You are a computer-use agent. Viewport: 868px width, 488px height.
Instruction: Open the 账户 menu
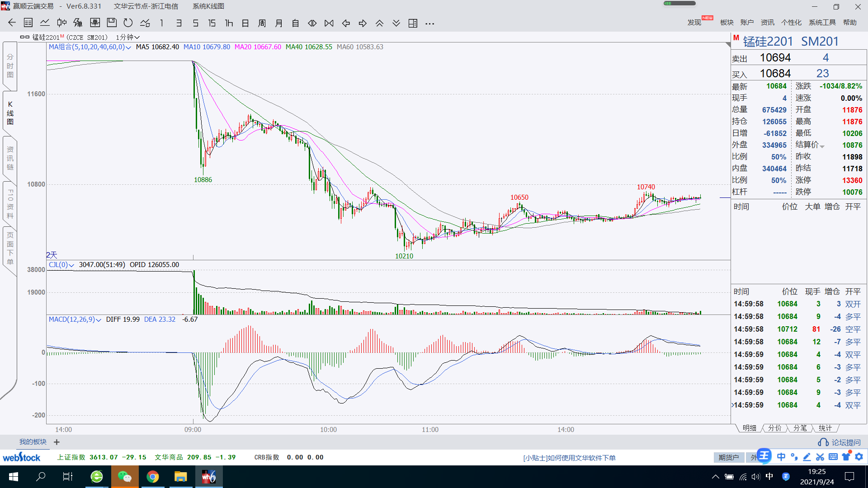747,23
